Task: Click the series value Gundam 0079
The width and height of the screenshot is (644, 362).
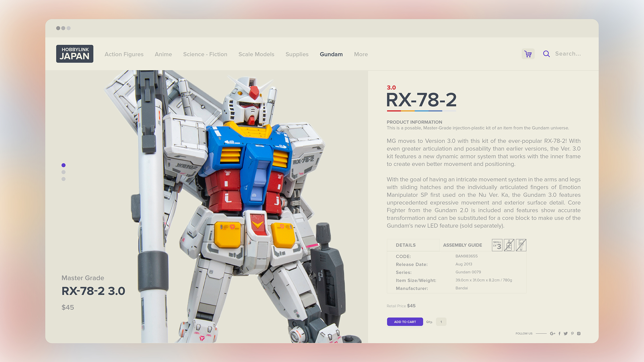Action: tap(468, 272)
